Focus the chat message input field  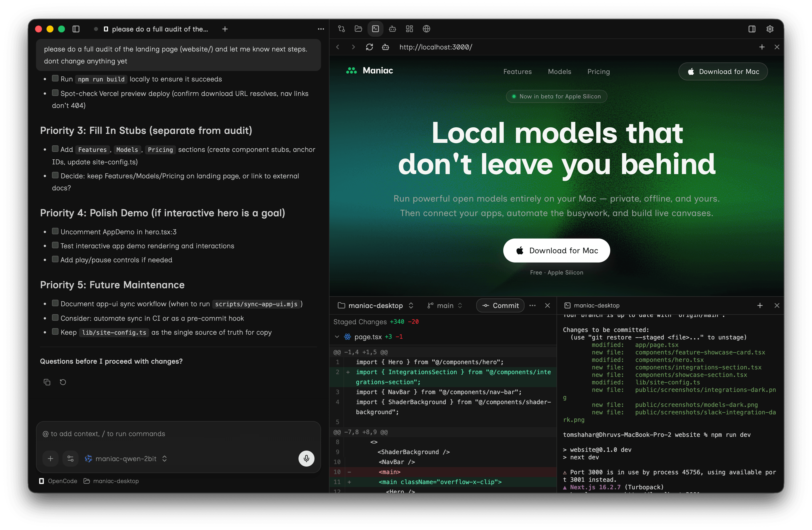click(178, 434)
